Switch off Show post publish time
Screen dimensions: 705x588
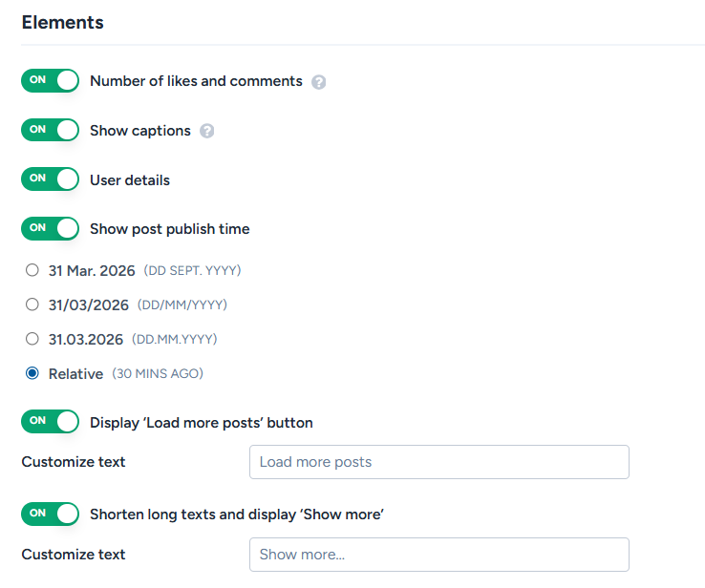pos(51,229)
